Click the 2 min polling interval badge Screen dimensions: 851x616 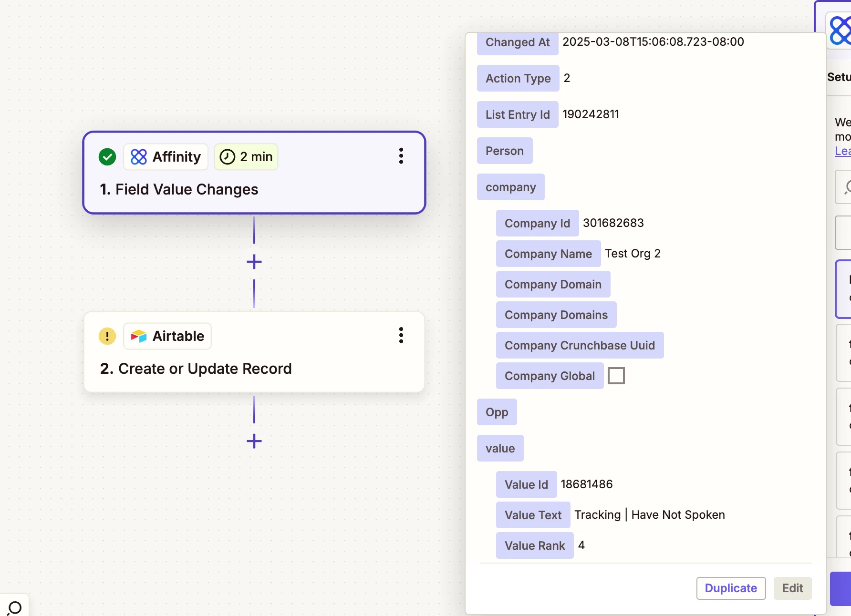(246, 157)
